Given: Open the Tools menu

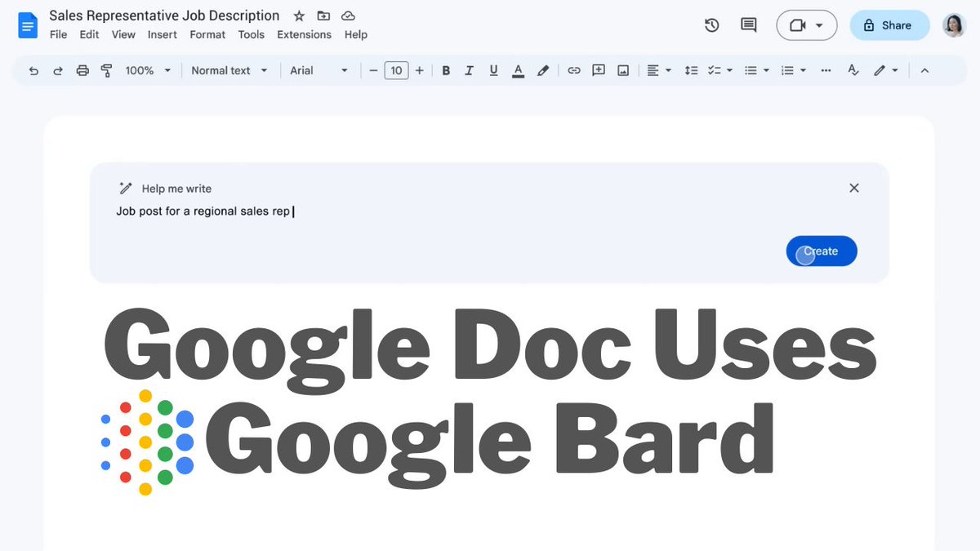Looking at the screenshot, I should 252,34.
